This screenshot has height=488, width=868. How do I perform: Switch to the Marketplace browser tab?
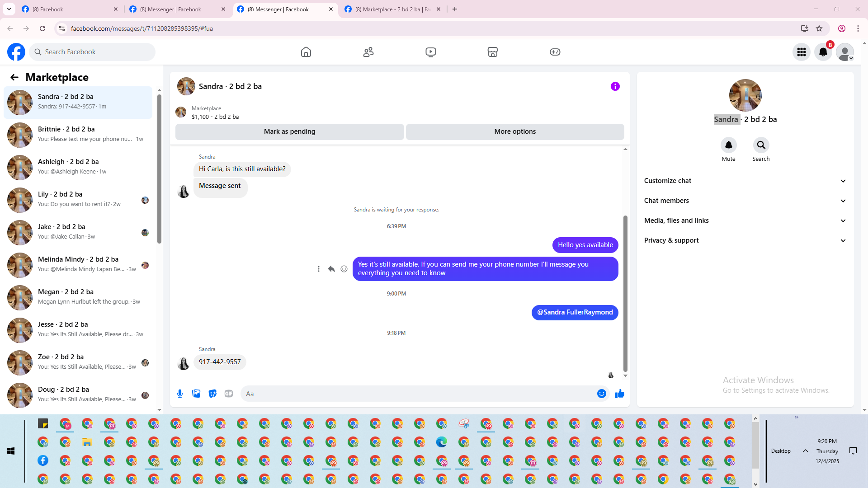click(392, 9)
